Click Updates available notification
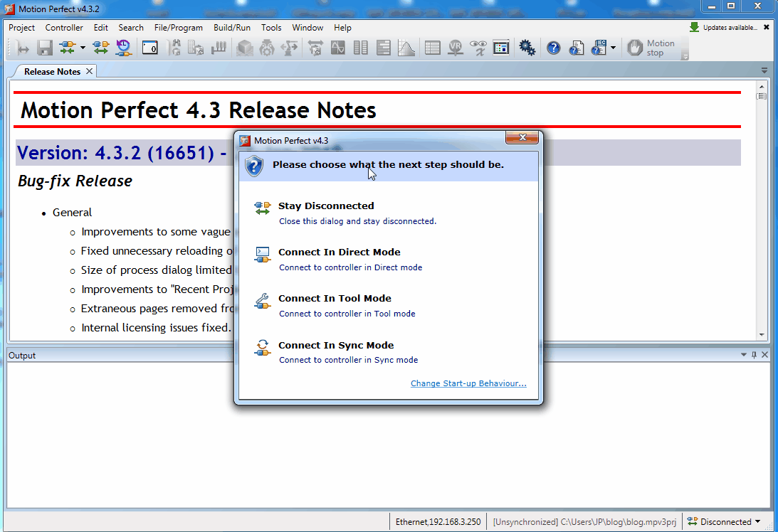The height and width of the screenshot is (532, 778). 723,28
